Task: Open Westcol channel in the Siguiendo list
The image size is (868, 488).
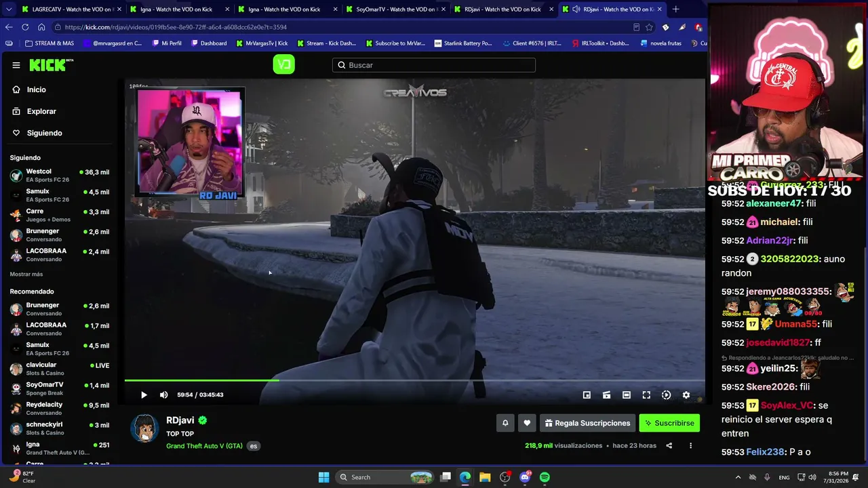Action: point(60,176)
